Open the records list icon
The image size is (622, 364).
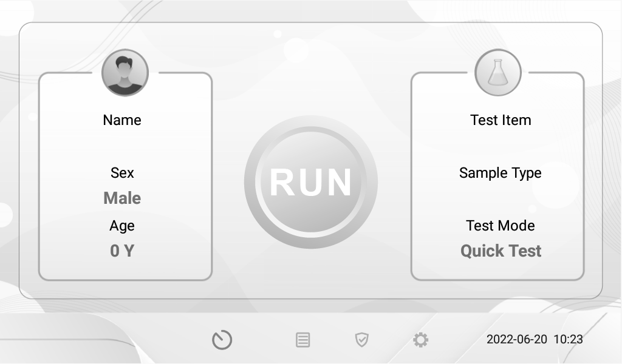[x=302, y=340]
